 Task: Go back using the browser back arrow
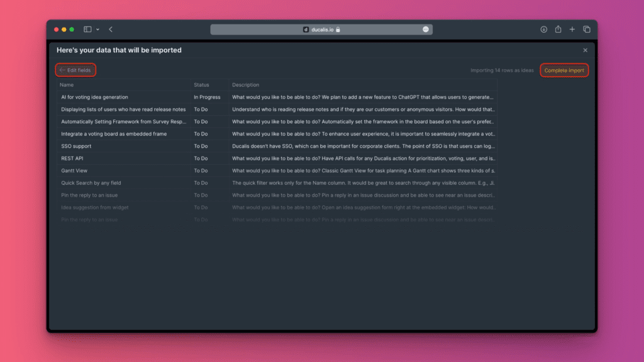tap(111, 30)
